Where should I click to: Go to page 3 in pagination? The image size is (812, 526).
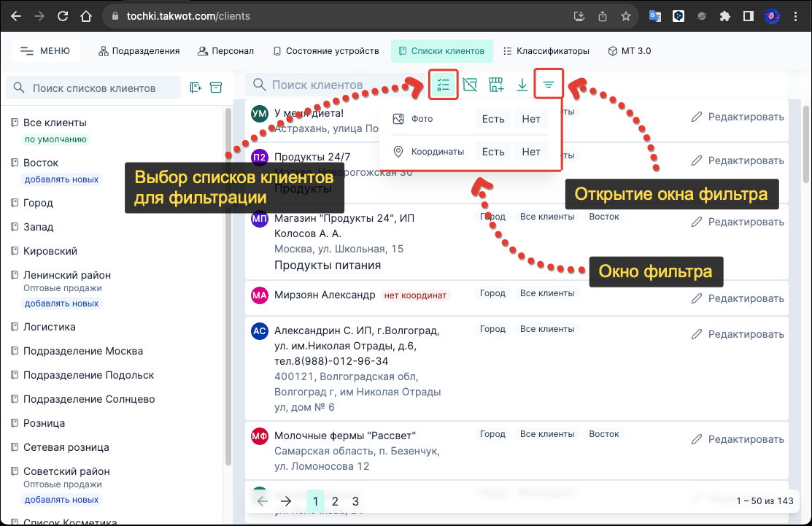pyautogui.click(x=355, y=501)
